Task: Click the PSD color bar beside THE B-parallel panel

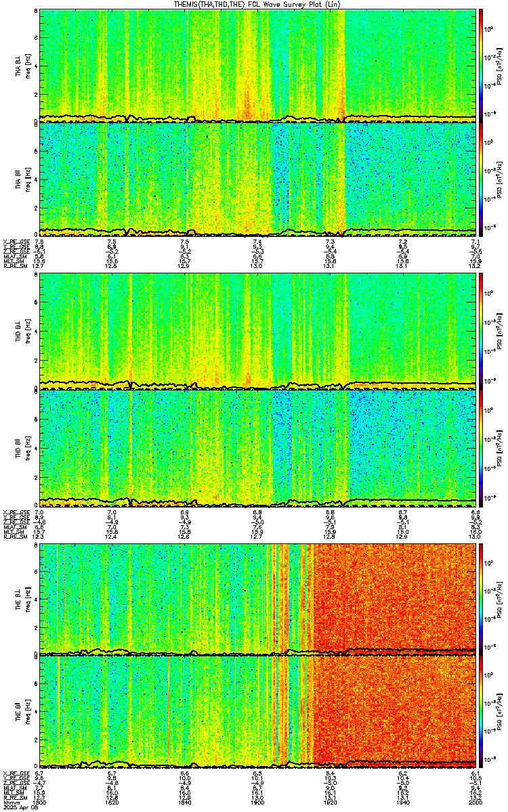Action: tap(482, 712)
